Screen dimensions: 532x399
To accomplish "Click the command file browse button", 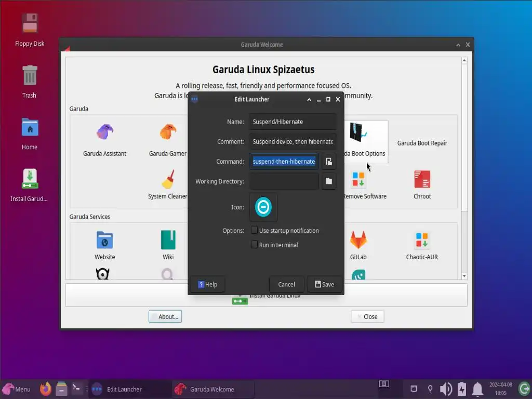I will 329,162.
